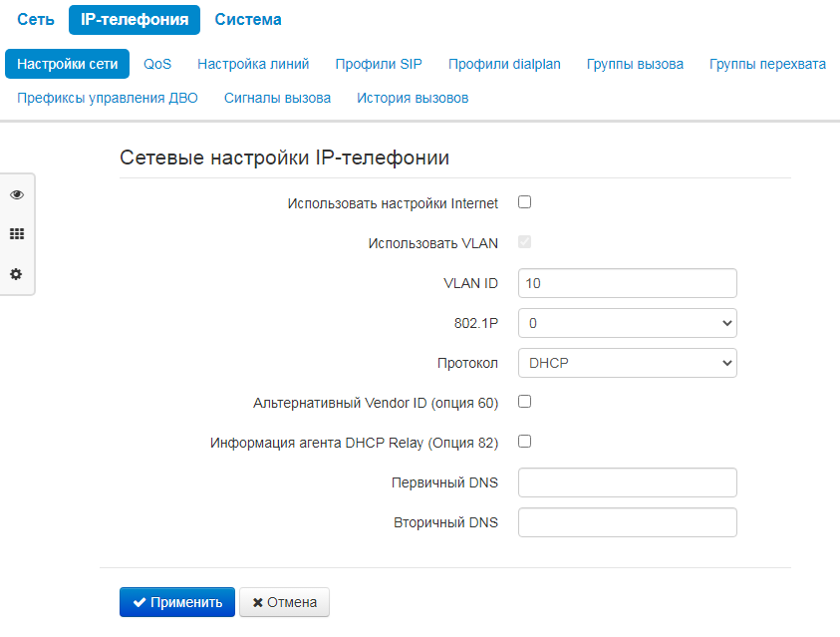
Task: Click the gear icon in the side panel
Action: click(16, 274)
